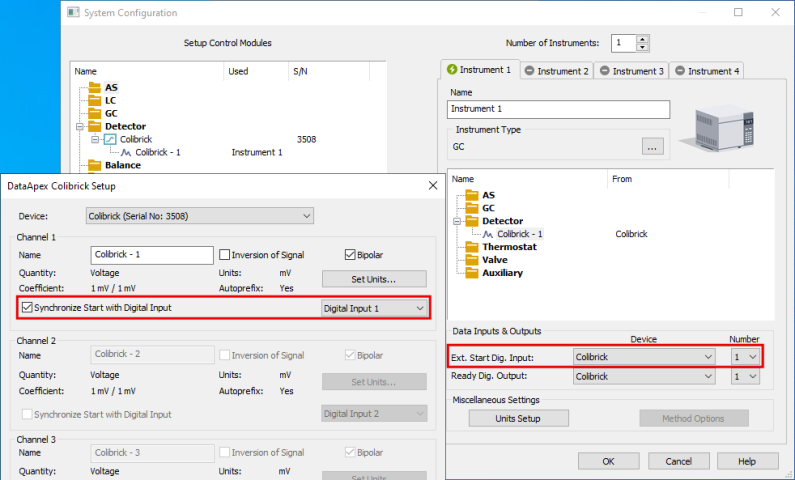Screen dimensions: 795x480
Task: Open the Digital Input 1 dropdown
Action: [375, 308]
